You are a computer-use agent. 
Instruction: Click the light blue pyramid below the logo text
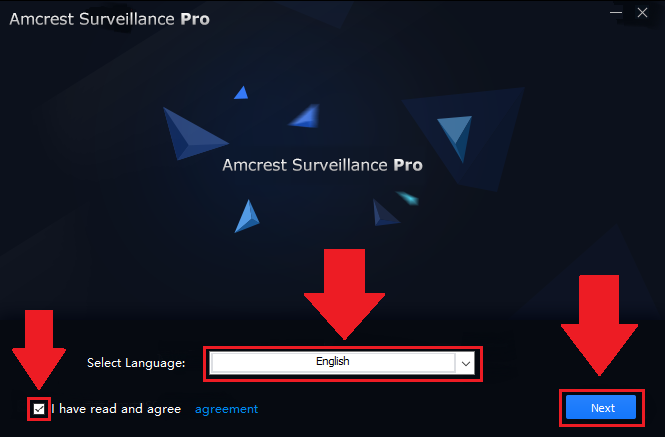click(x=247, y=216)
